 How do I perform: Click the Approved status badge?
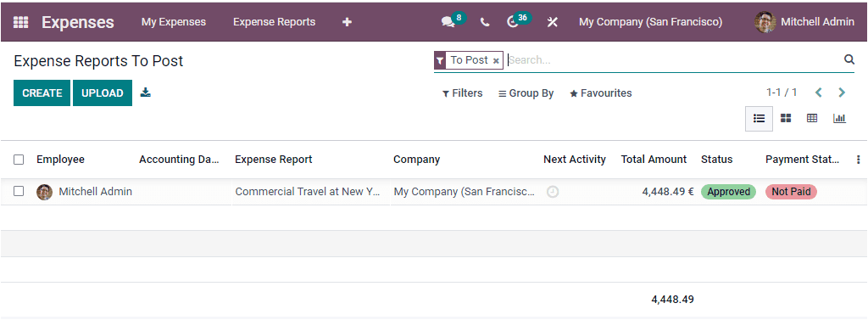[x=728, y=192]
